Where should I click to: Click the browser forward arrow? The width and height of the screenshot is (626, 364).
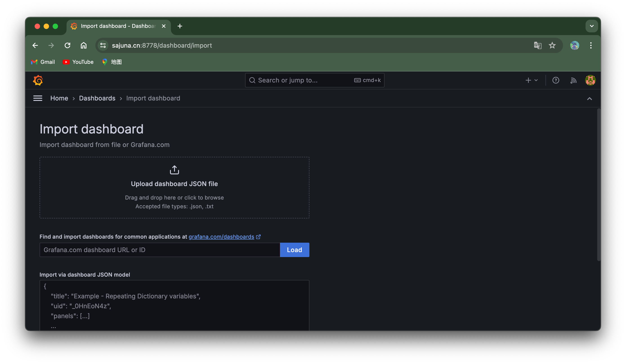click(x=51, y=45)
